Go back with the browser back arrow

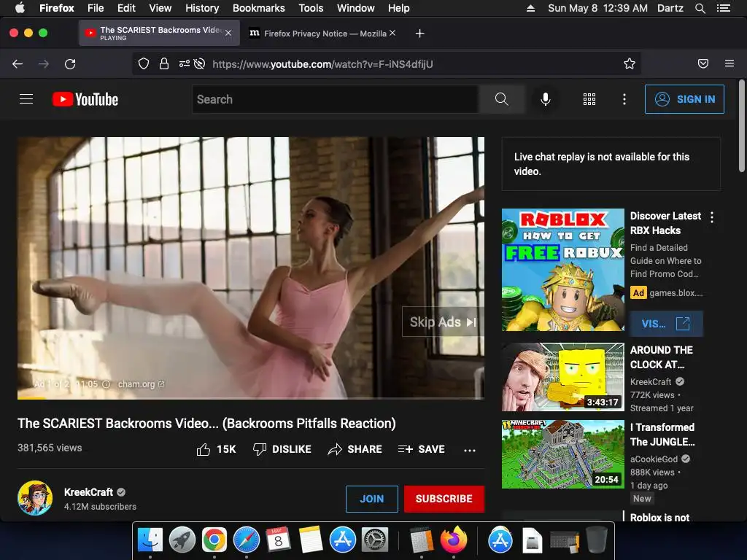(x=18, y=64)
